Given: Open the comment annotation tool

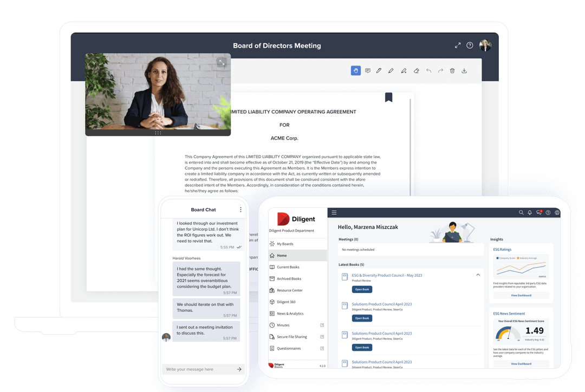Looking at the screenshot, I should pyautogui.click(x=367, y=70).
